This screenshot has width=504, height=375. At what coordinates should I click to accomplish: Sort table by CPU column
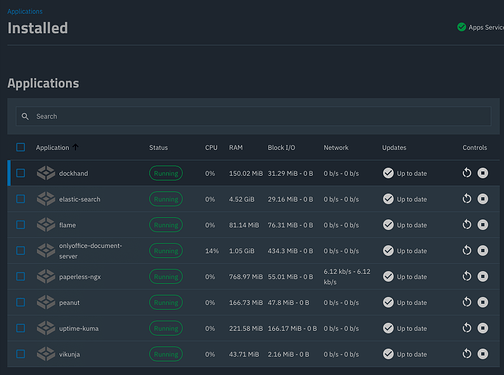[211, 147]
